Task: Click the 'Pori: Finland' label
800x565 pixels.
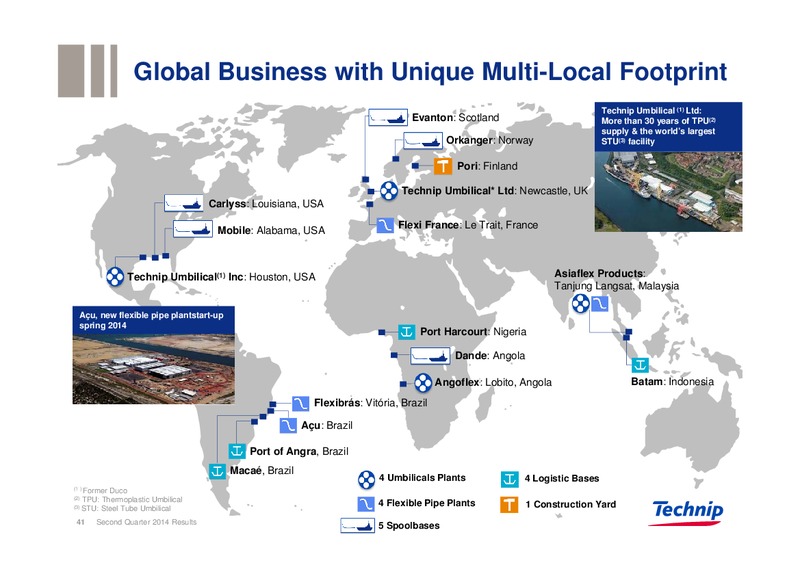Action: [487, 166]
